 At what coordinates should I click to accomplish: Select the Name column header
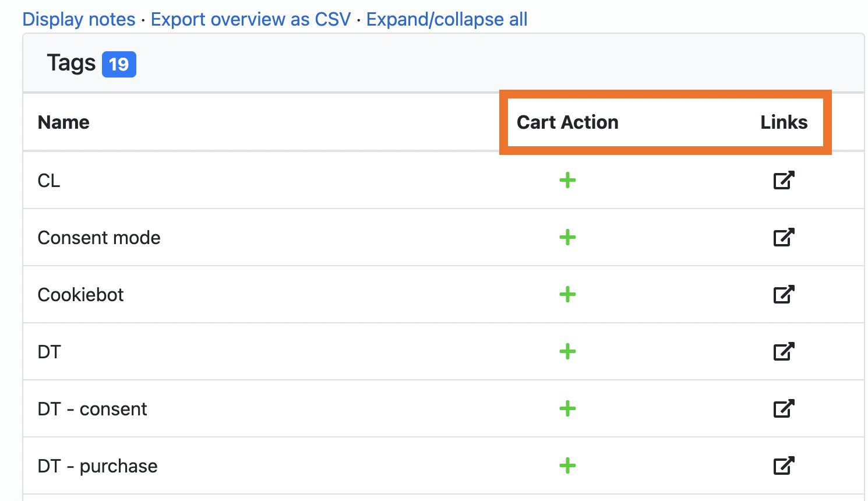tap(63, 122)
